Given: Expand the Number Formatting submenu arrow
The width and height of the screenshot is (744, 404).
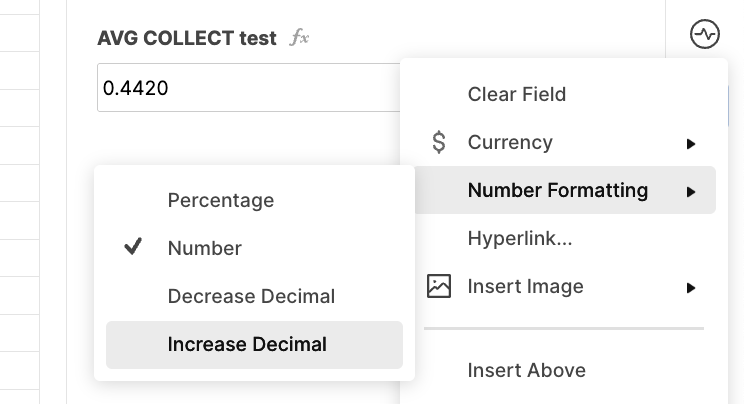Looking at the screenshot, I should click(x=691, y=192).
